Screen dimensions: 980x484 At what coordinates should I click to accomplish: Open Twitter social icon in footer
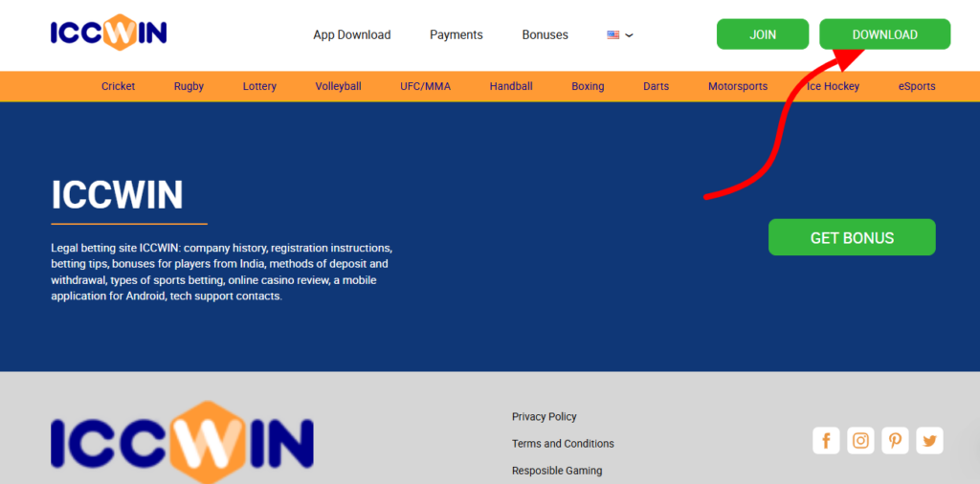[929, 441]
